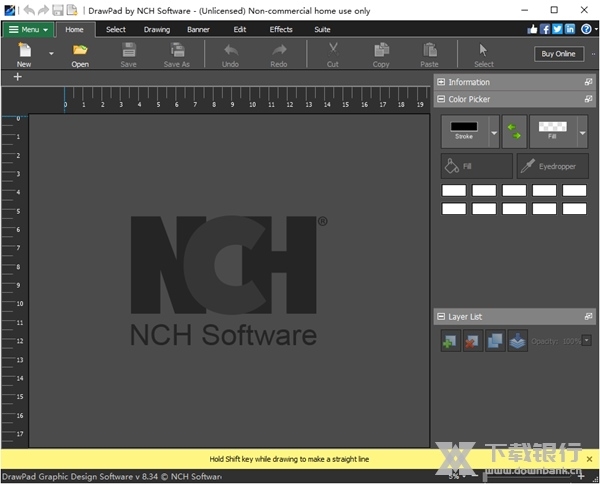Switch to the Drawing tab
Image resolution: width=600 pixels, height=484 pixels.
click(x=157, y=30)
